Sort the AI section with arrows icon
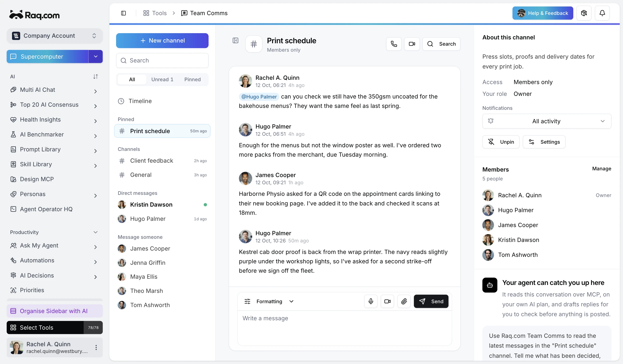This screenshot has width=623, height=364. [x=95, y=77]
